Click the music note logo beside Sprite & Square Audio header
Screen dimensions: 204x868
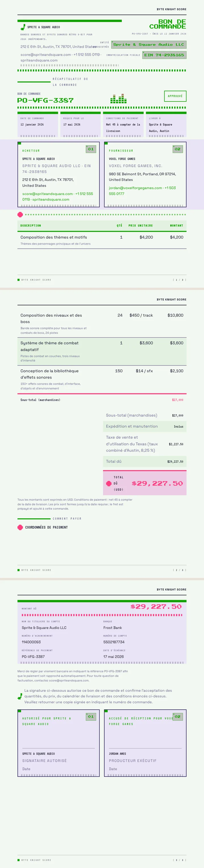[x=23, y=27]
